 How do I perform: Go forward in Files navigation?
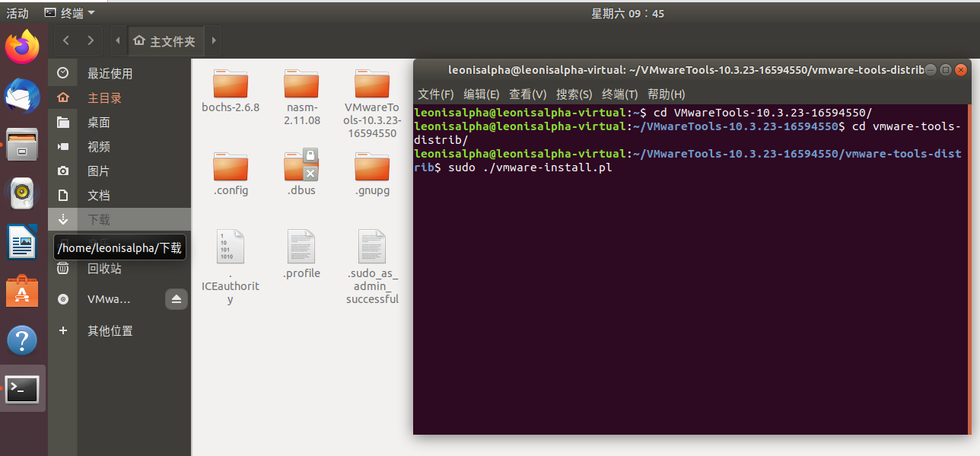coord(91,40)
